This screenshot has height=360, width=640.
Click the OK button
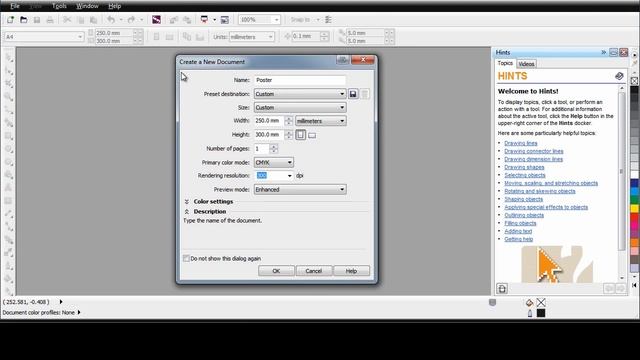tap(276, 271)
